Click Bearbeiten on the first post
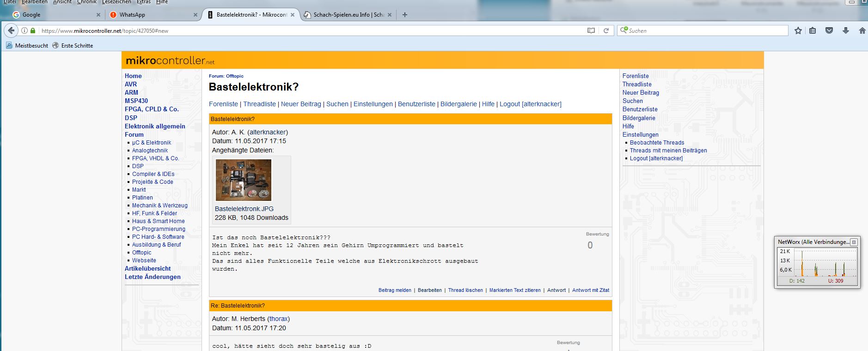 coord(430,290)
